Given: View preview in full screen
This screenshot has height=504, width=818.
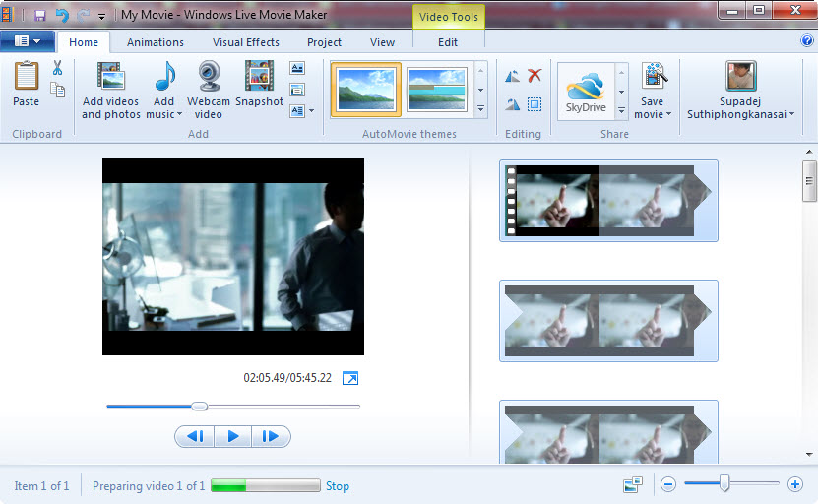Looking at the screenshot, I should (x=350, y=378).
